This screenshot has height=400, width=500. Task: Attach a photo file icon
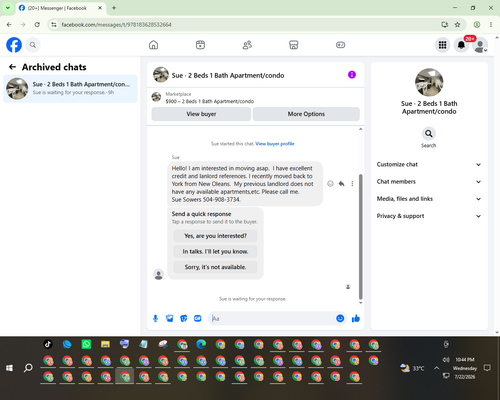coord(170,318)
